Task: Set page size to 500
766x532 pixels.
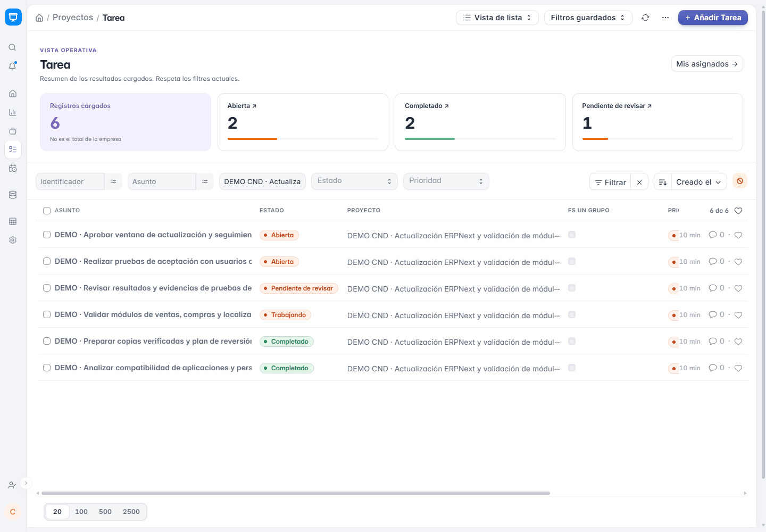Action: pos(105,512)
